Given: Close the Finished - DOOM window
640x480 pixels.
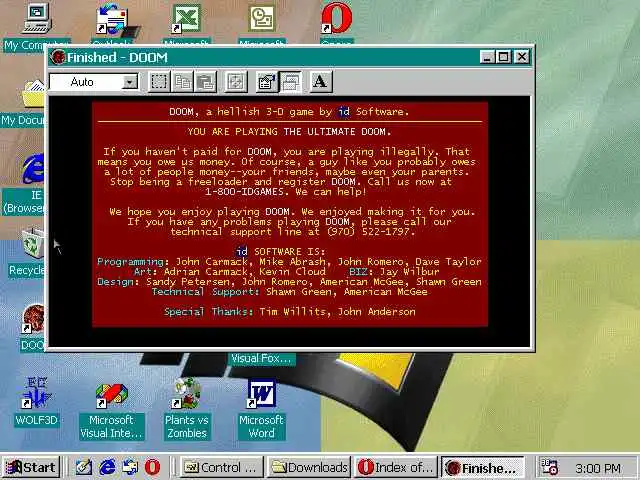Looking at the screenshot, I should [x=522, y=57].
